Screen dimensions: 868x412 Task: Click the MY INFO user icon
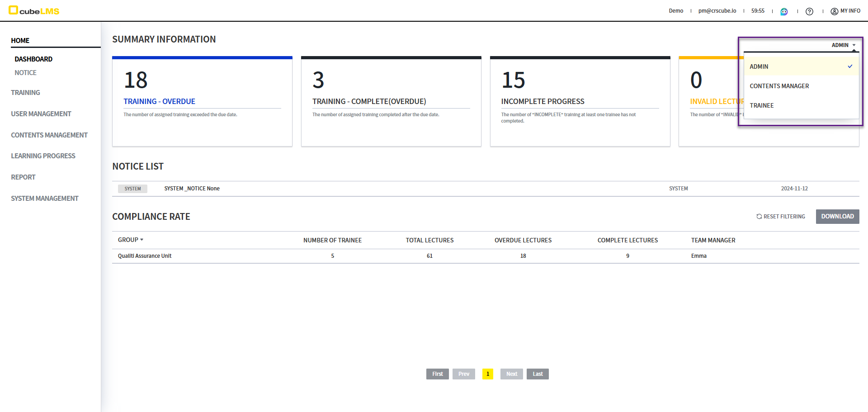(834, 11)
